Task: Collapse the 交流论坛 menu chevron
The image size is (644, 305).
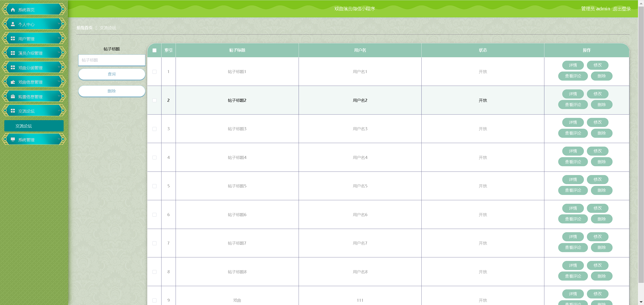Action: tap(59, 110)
